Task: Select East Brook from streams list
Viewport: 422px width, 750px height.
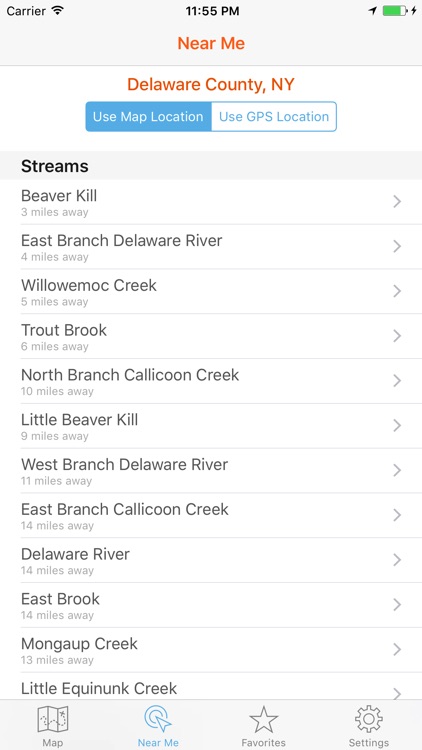Action: (x=211, y=605)
